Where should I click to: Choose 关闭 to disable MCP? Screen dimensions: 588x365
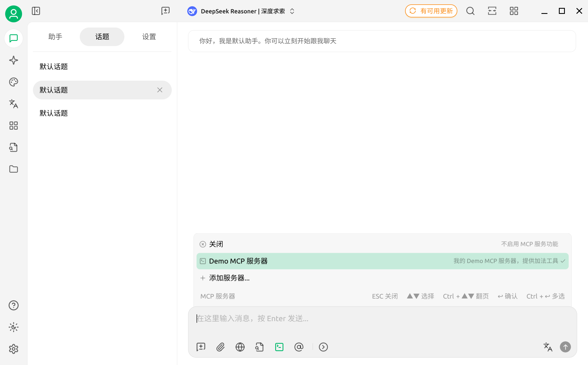382,244
